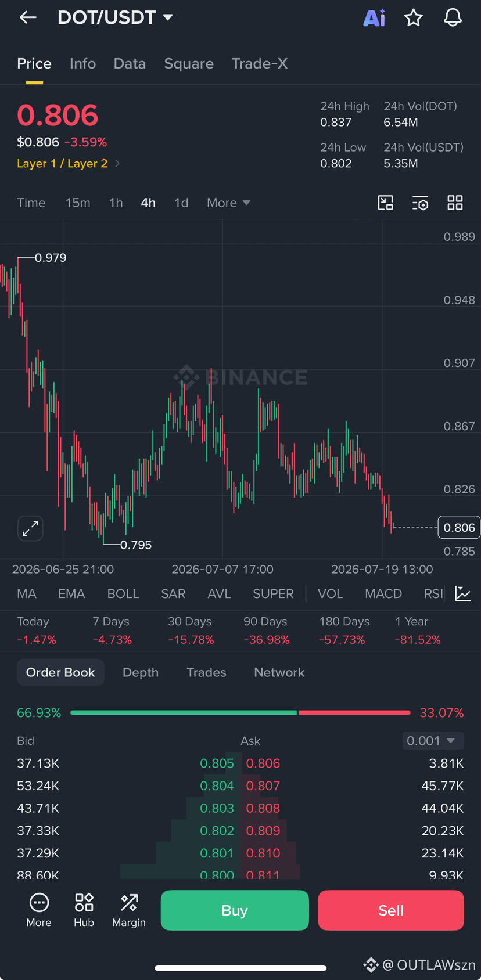This screenshot has height=980, width=481.
Task: Toggle the SUPER indicator
Action: click(x=273, y=593)
